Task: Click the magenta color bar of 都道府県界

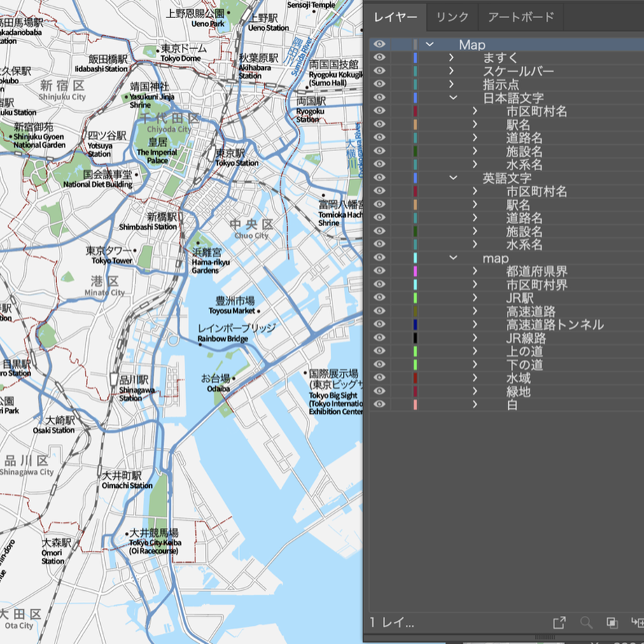Action: [x=415, y=271]
